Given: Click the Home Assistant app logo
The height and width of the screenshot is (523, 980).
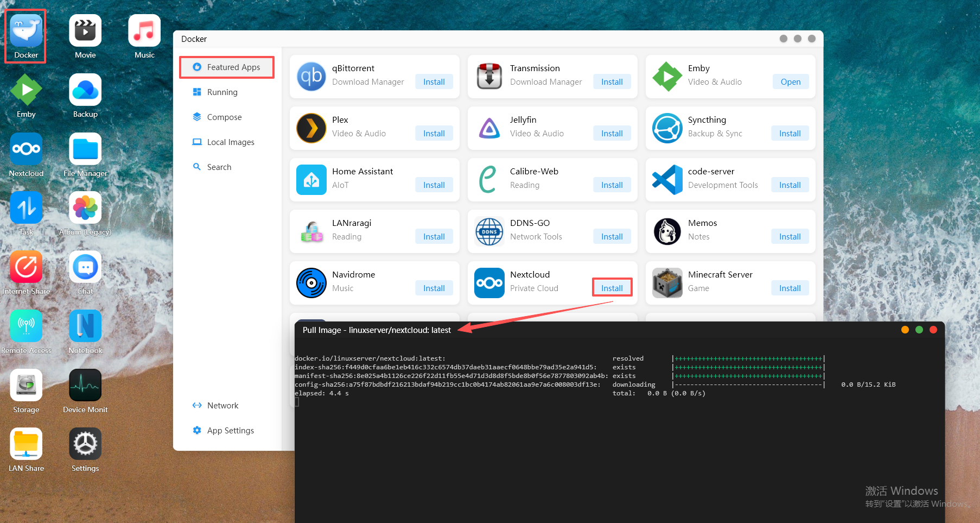Looking at the screenshot, I should pos(311,180).
